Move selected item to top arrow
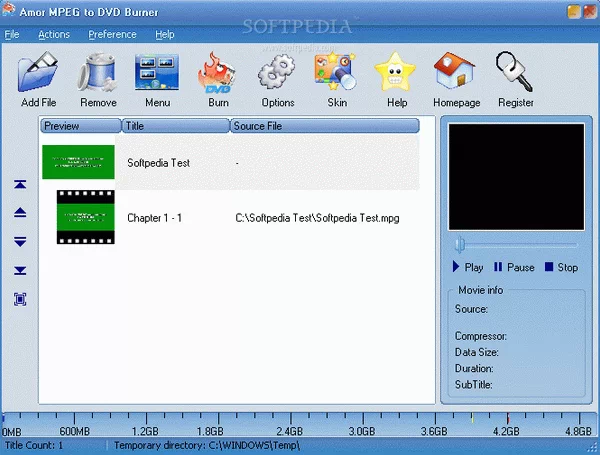This screenshot has width=600, height=455. tap(20, 184)
